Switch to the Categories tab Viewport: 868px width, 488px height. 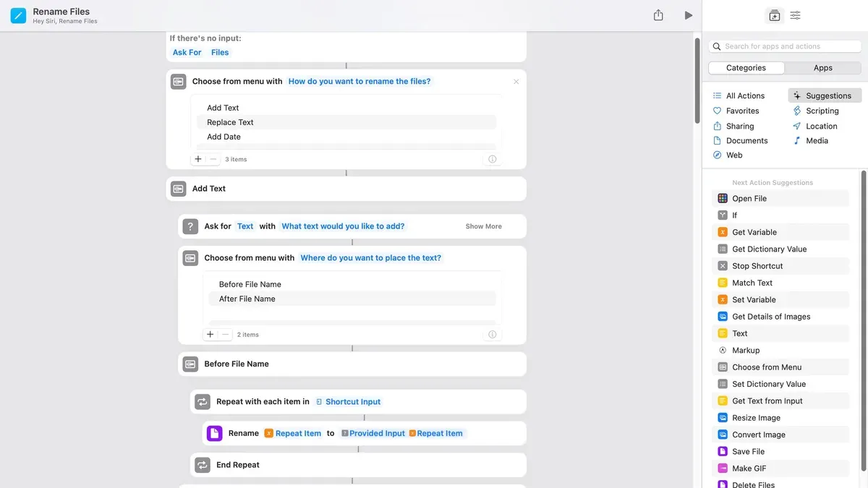tap(746, 68)
